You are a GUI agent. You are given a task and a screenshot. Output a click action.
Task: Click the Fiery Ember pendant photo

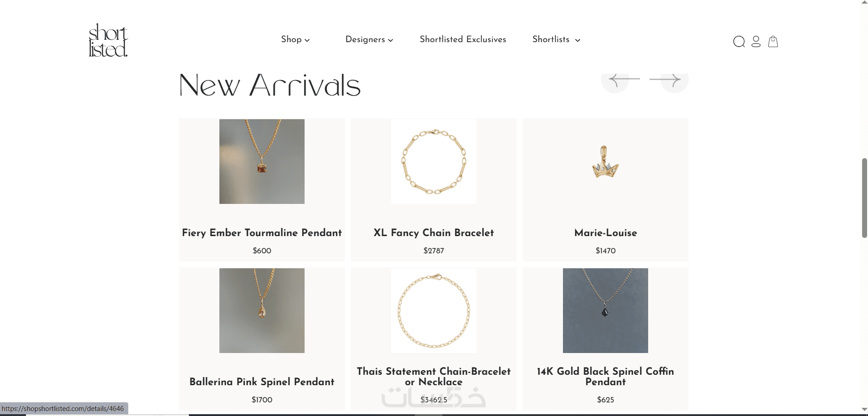pyautogui.click(x=262, y=162)
